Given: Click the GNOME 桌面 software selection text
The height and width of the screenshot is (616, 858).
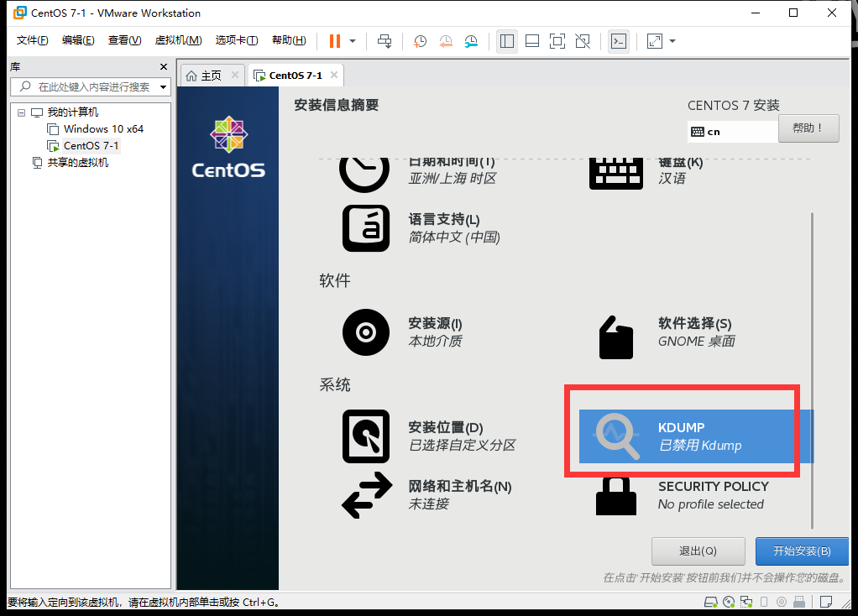Looking at the screenshot, I should (696, 342).
